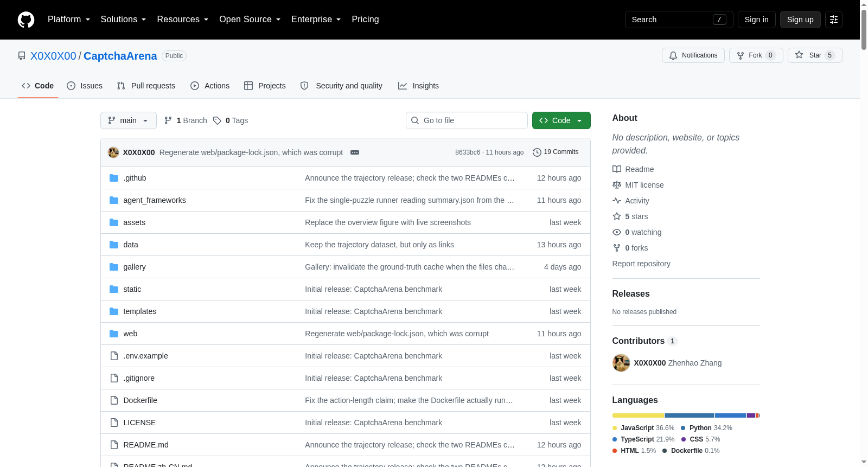Click the Readme book icon
The width and height of the screenshot is (868, 467).
pos(617,169)
